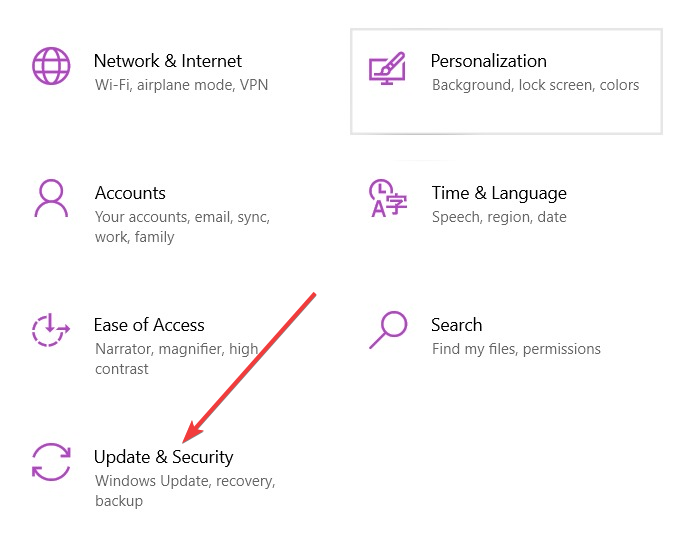Screen dimensions: 691x556
Task: Click the "Find my files, permissions" description
Action: click(x=516, y=349)
